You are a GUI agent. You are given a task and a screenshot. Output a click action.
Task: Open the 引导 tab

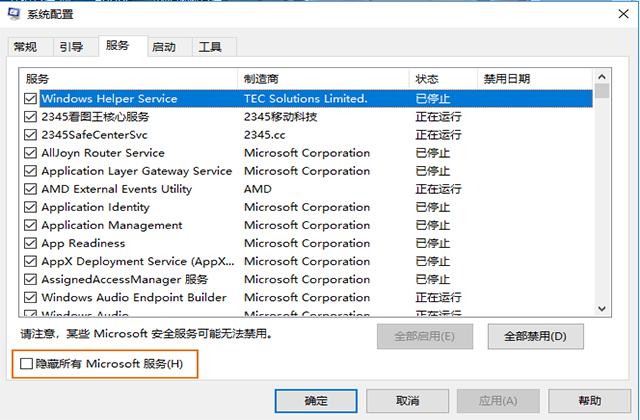pyautogui.click(x=71, y=47)
